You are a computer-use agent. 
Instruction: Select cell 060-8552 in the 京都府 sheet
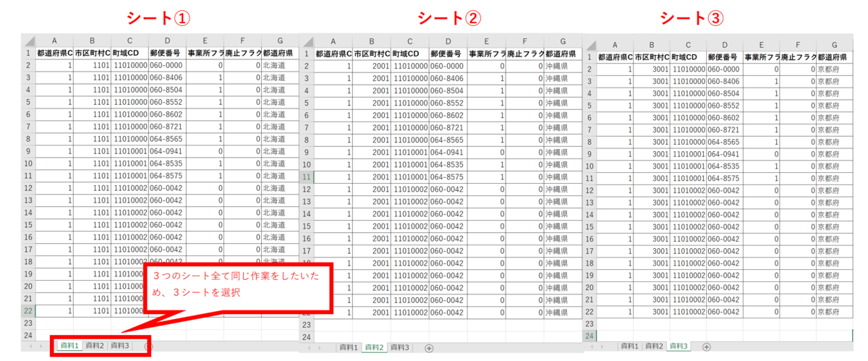725,106
